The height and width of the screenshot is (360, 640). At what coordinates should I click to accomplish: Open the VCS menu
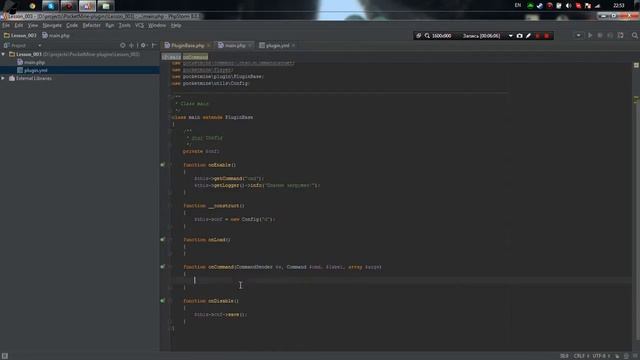(x=139, y=25)
